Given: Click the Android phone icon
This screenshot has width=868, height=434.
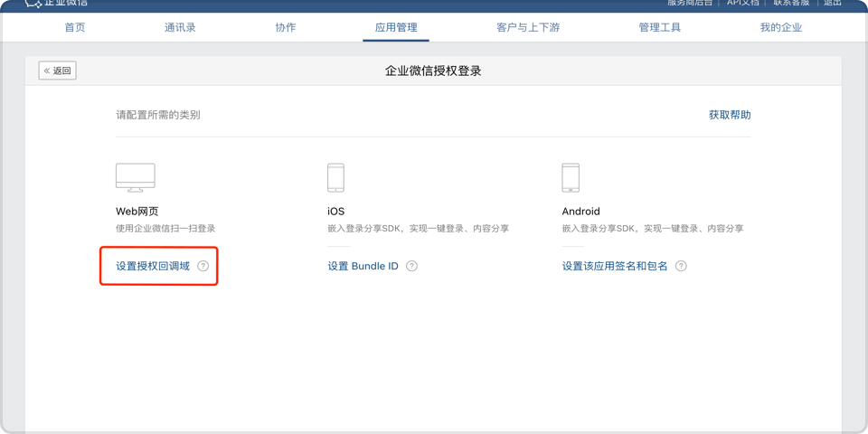Looking at the screenshot, I should (571, 177).
